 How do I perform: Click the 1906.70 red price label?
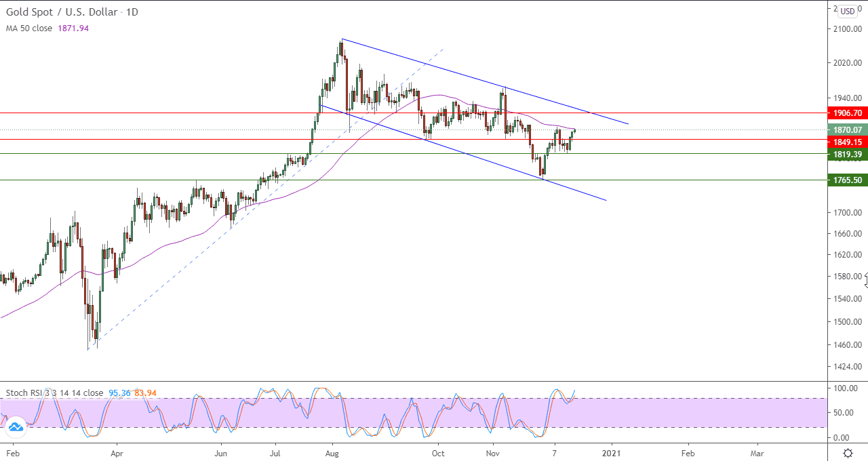pos(848,113)
